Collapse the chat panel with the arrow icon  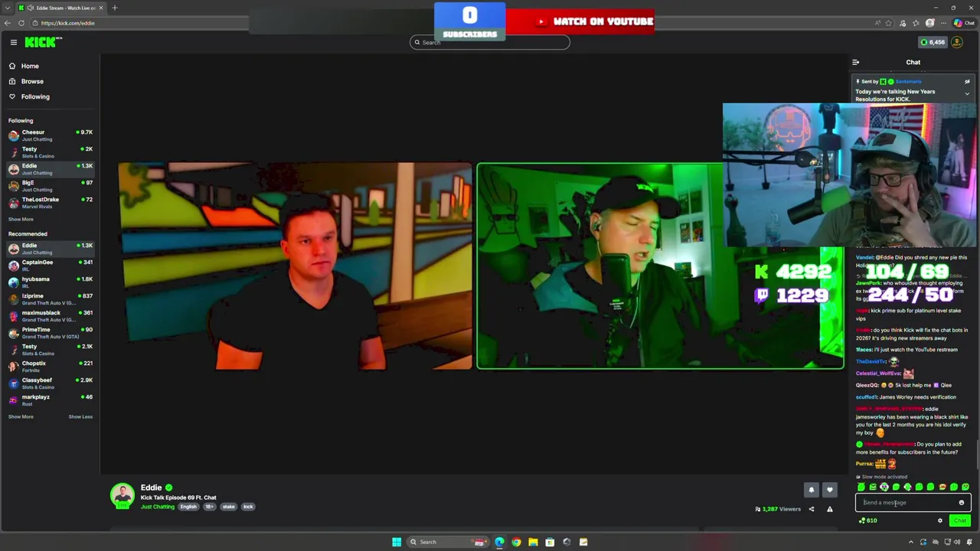pos(856,63)
